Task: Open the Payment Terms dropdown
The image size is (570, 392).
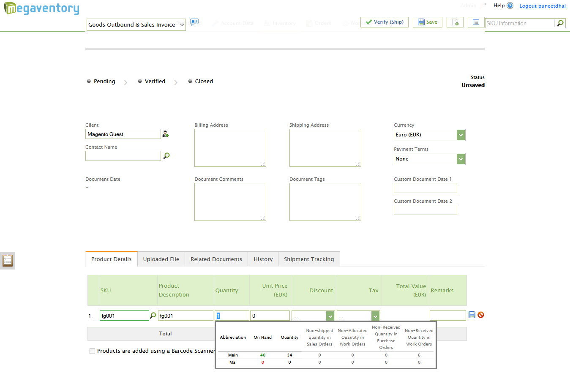Action: click(461, 159)
